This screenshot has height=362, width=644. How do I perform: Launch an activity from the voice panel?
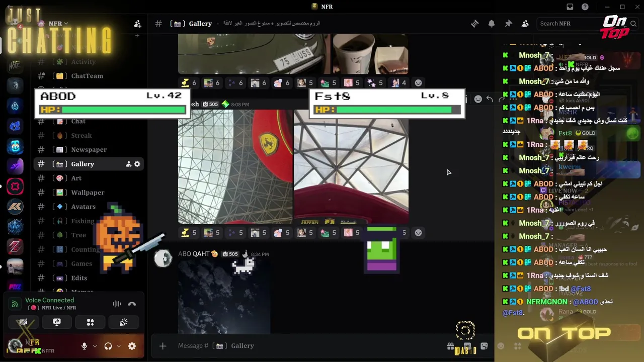(91, 322)
